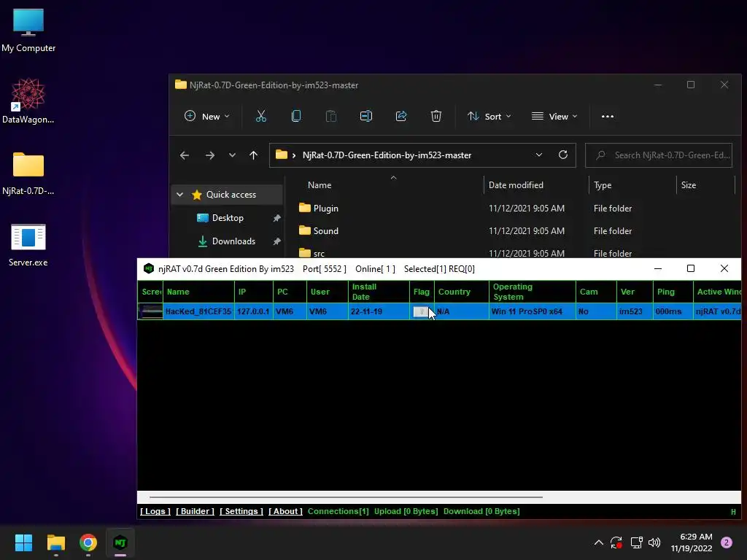Click njRAT taskbar icon
Image resolution: width=747 pixels, height=560 pixels.
[x=120, y=542]
